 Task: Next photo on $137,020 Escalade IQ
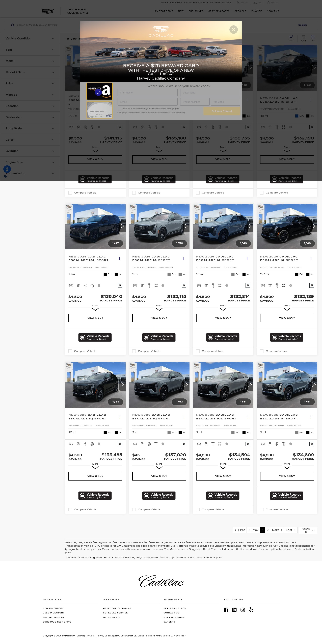pyautogui.click(x=186, y=385)
